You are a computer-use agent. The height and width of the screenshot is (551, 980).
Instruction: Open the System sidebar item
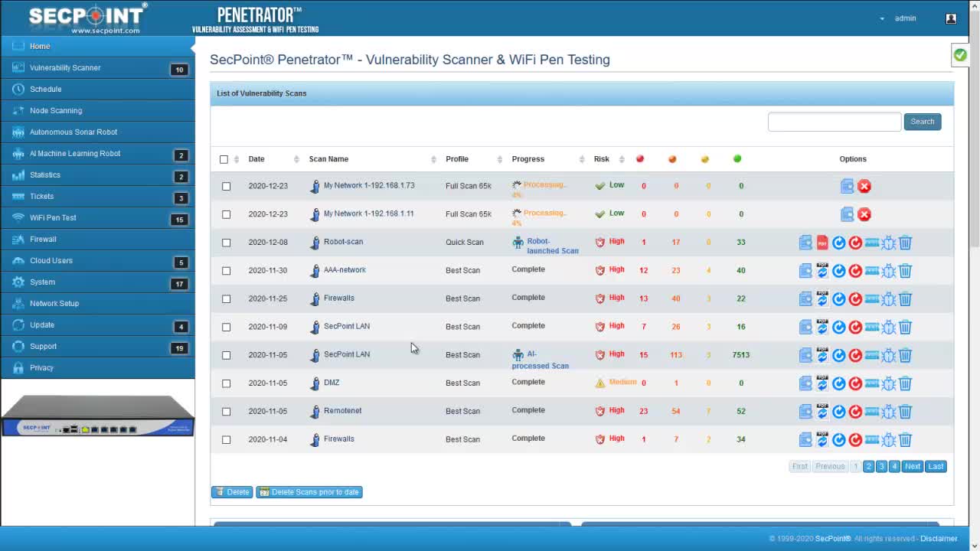pyautogui.click(x=97, y=282)
